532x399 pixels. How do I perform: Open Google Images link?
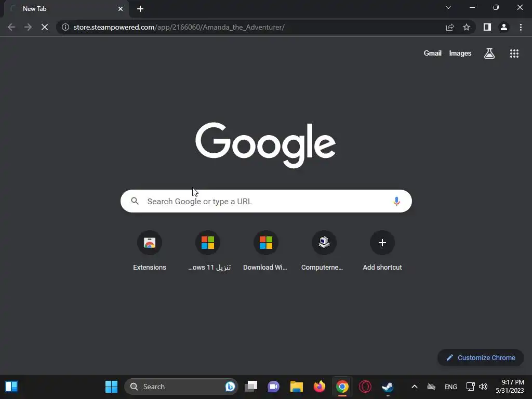[x=460, y=54]
